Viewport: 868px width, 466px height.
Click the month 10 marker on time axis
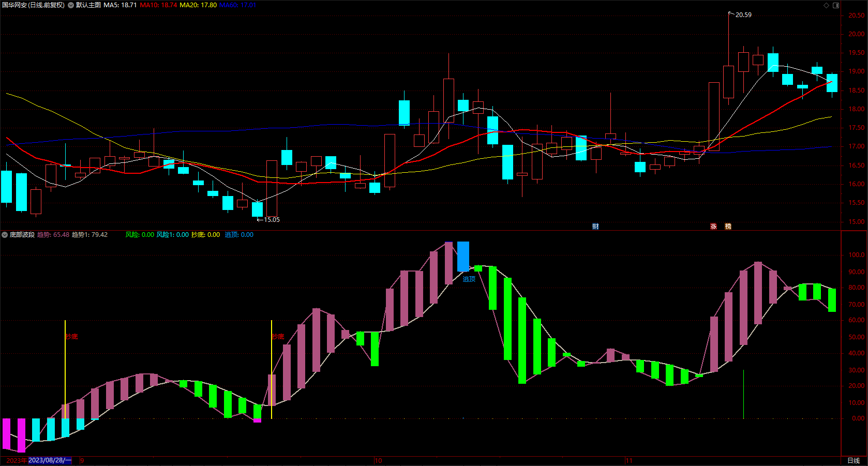pyautogui.click(x=378, y=461)
